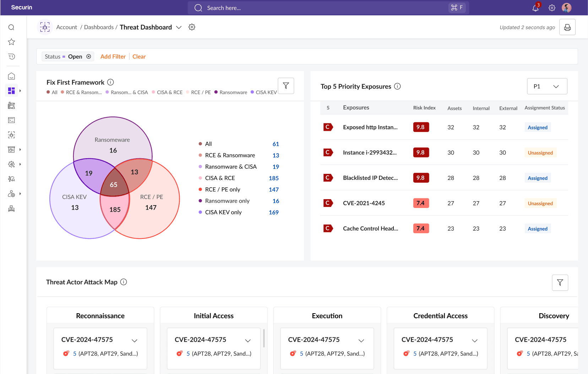Click Clear to reset filters

139,56
